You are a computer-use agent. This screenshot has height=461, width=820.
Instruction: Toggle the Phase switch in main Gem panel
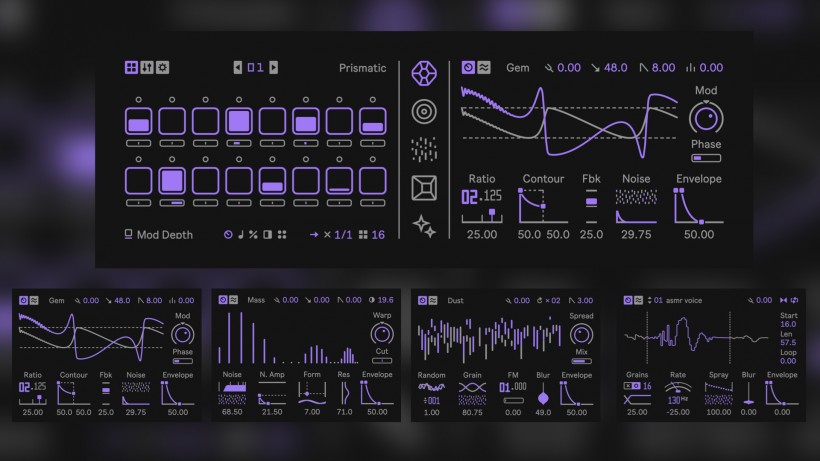click(705, 157)
